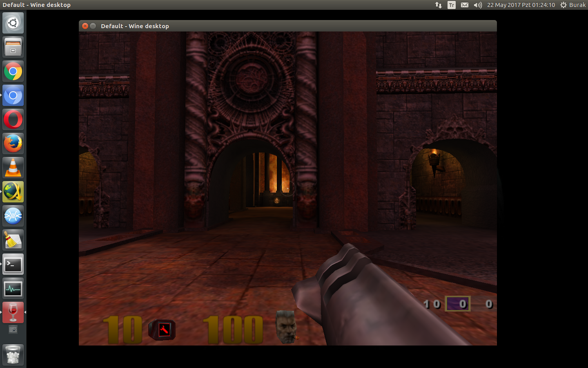Open VLC media player from the dock
Screen dimensions: 588x368
(13, 168)
